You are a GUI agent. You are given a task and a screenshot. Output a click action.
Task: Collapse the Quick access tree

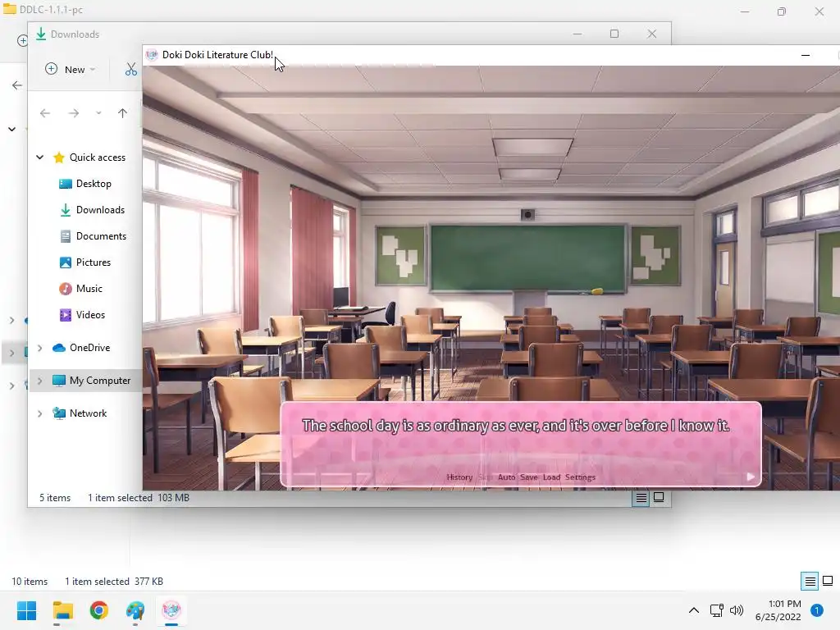tap(39, 157)
